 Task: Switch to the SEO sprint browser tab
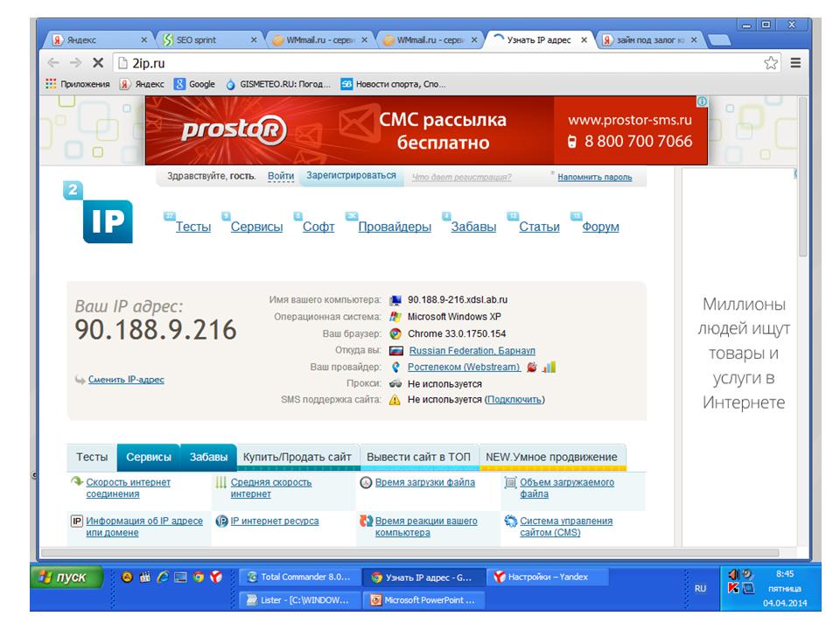pos(209,39)
